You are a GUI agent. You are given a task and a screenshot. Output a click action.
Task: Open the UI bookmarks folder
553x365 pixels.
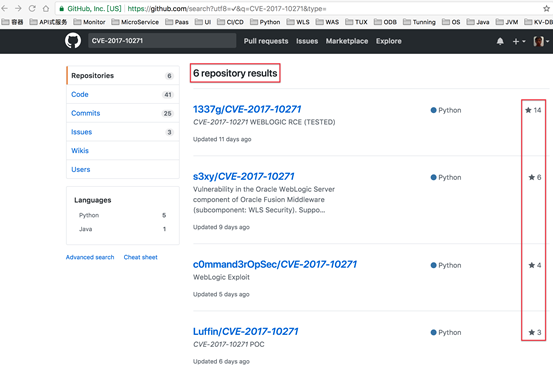203,22
